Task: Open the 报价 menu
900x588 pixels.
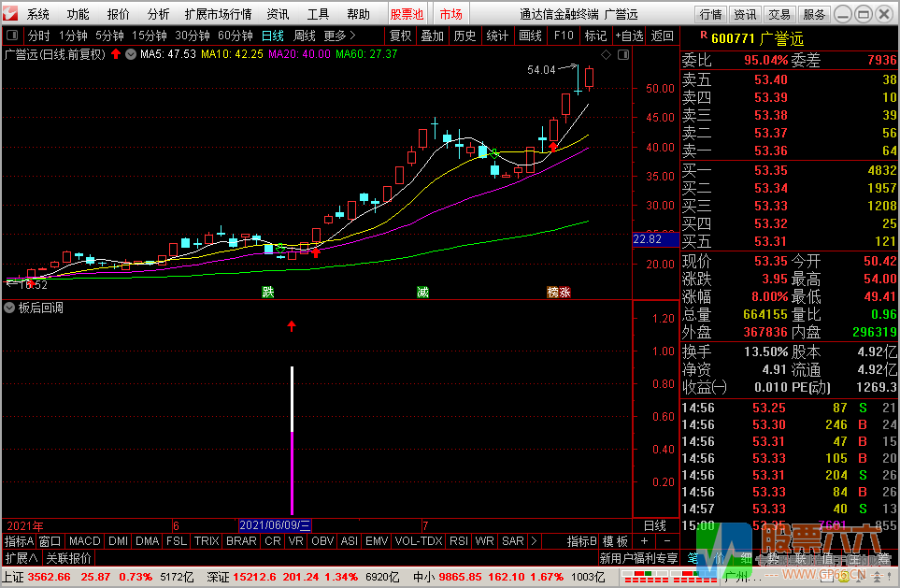Action: (119, 14)
